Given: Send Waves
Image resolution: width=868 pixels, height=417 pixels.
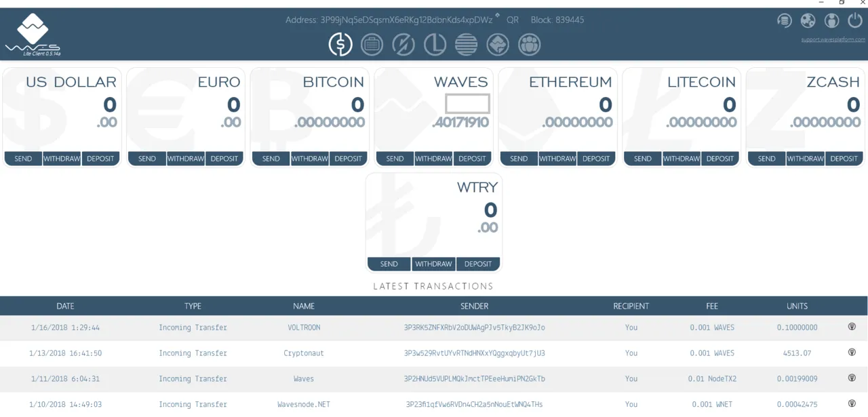Looking at the screenshot, I should (395, 159).
